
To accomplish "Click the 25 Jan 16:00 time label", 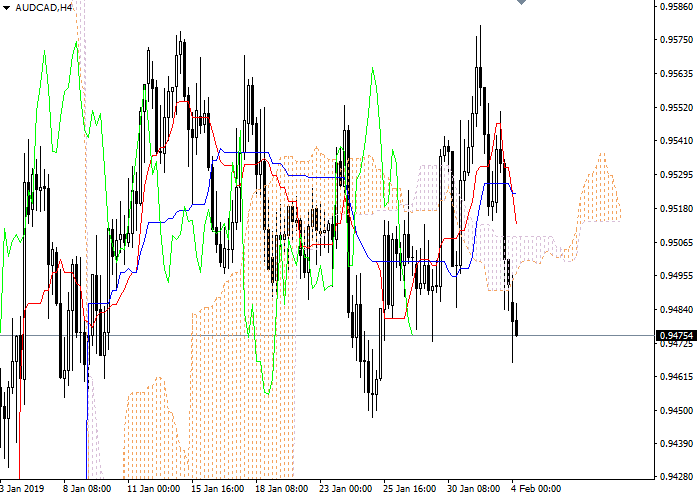I will pos(409,489).
